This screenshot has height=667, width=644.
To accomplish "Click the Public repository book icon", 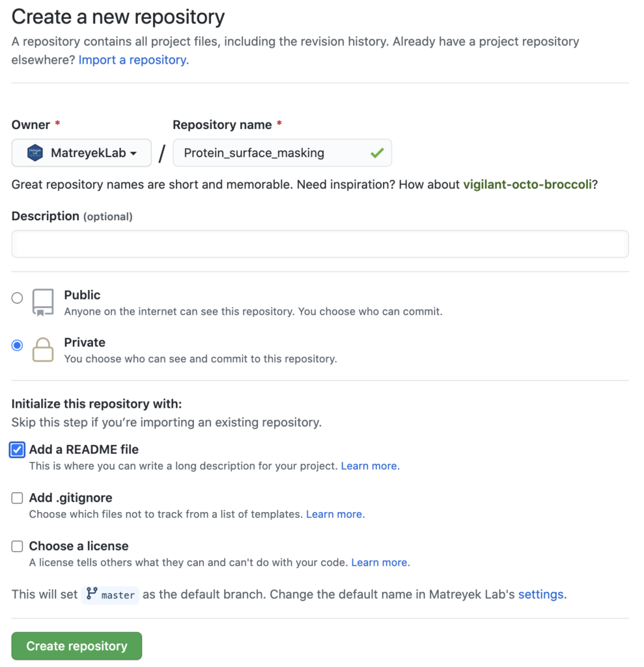I will (43, 302).
